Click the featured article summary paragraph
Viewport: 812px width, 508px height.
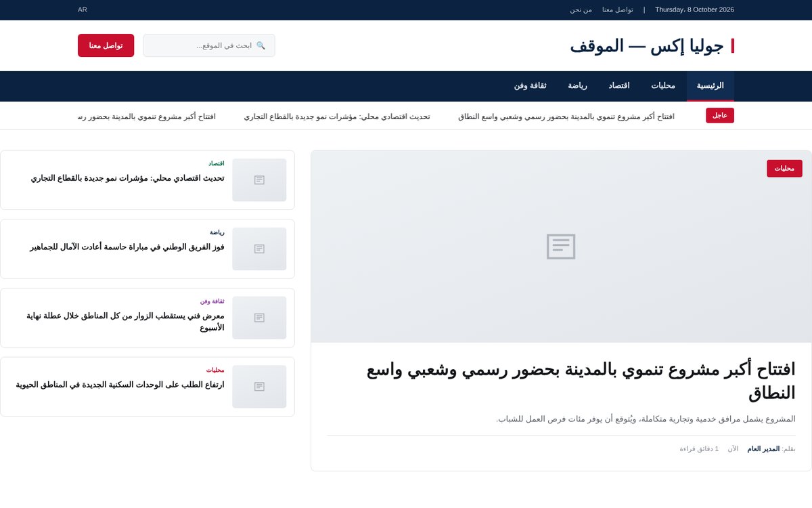[646, 419]
